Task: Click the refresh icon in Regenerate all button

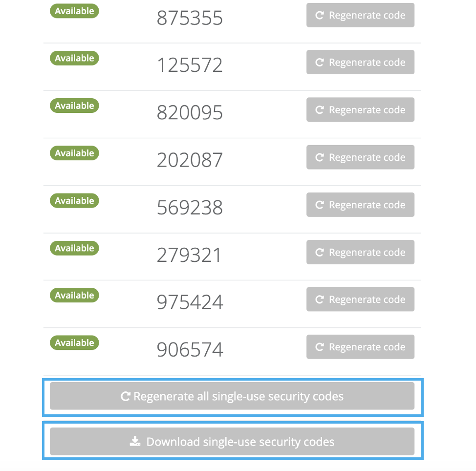Action: [x=125, y=396]
